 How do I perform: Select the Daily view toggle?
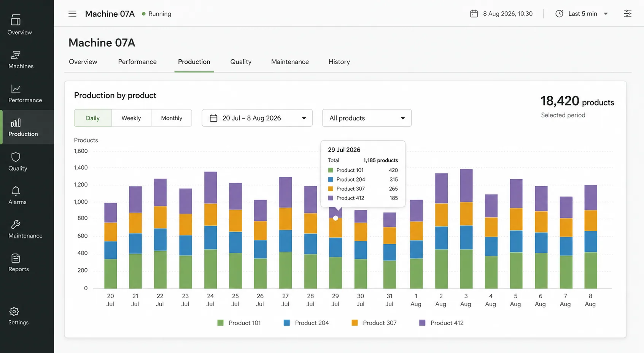(93, 118)
